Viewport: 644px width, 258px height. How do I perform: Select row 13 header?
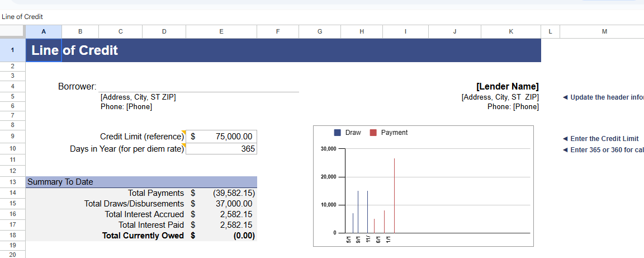[x=13, y=182]
